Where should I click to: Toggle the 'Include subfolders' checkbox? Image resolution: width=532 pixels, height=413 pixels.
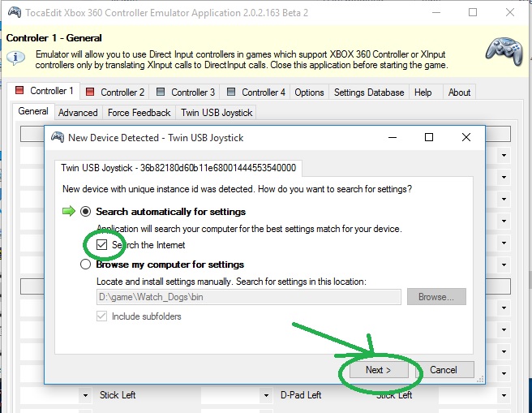coord(102,316)
